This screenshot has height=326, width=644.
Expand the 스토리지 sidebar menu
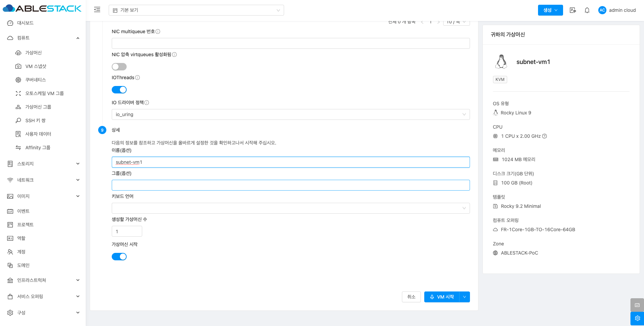pyautogui.click(x=43, y=164)
